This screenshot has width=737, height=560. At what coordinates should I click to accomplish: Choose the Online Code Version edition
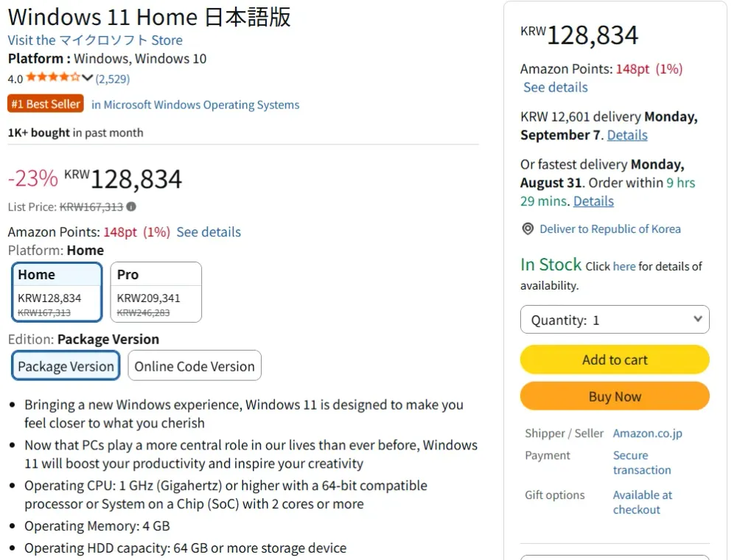tap(195, 366)
